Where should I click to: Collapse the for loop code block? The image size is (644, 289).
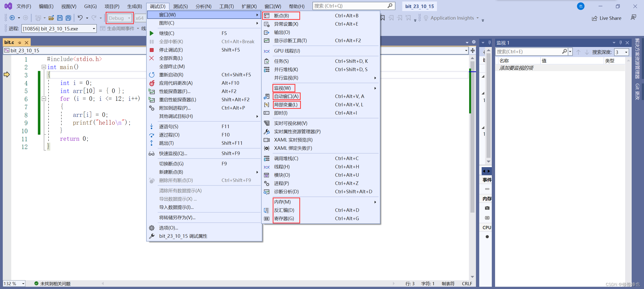click(x=44, y=99)
